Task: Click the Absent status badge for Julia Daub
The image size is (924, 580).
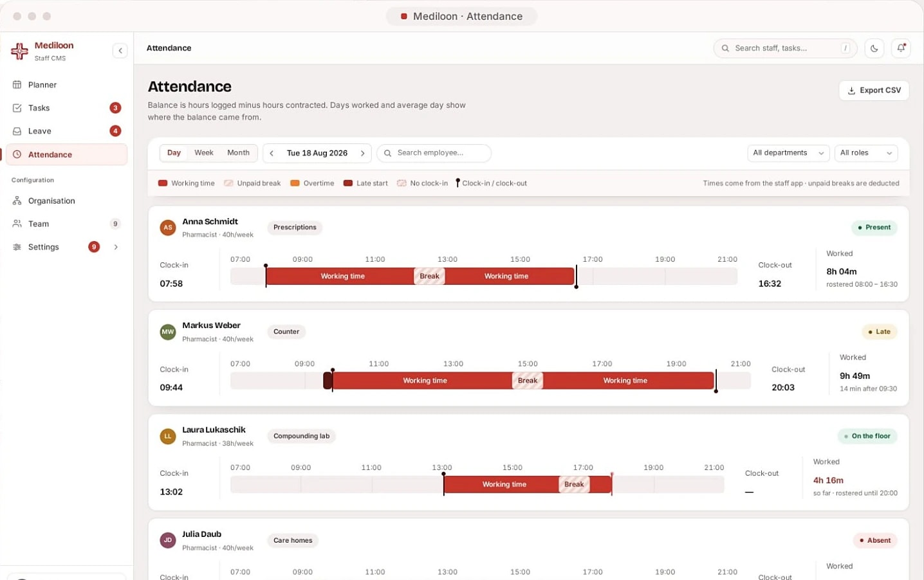Action: coord(875,540)
